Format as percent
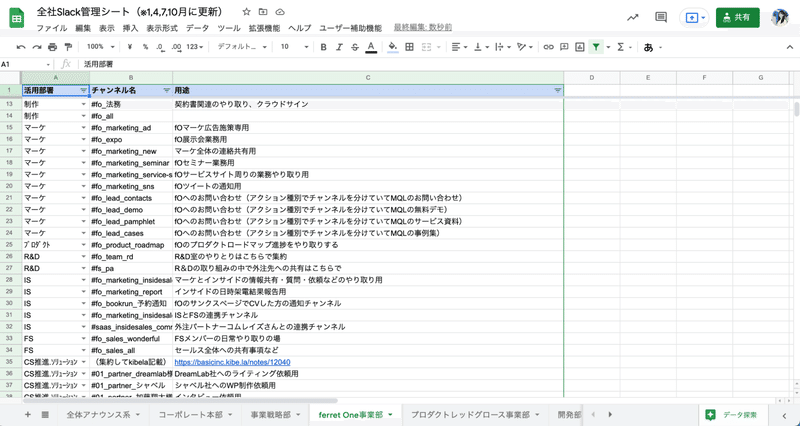This screenshot has width=800, height=426. coord(145,47)
